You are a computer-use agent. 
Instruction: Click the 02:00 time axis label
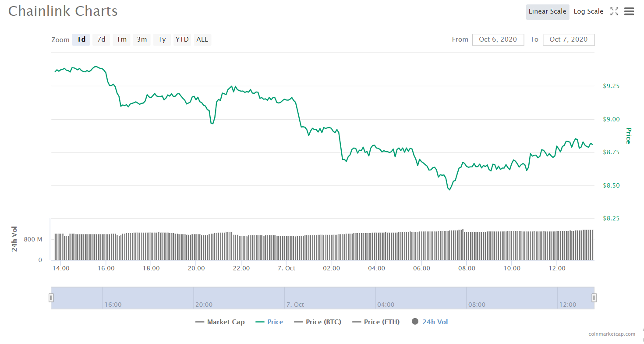tap(332, 268)
